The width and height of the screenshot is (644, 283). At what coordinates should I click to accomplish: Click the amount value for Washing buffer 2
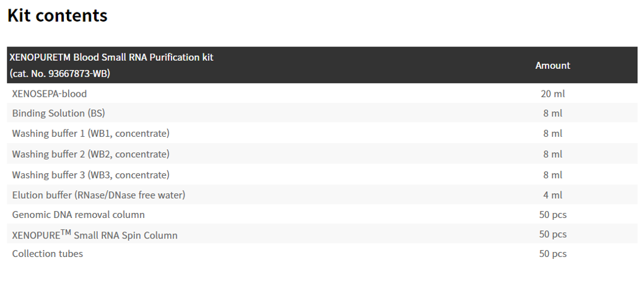[x=552, y=154]
